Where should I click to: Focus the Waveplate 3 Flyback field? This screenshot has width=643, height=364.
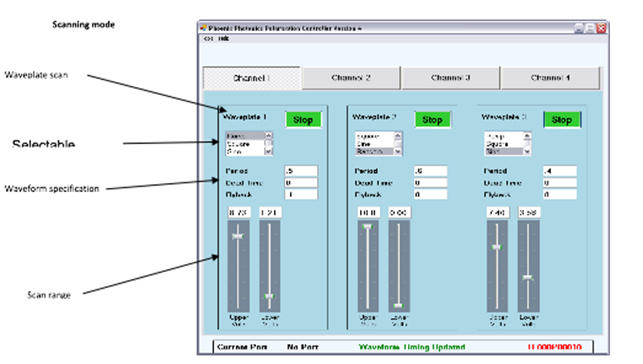pos(560,194)
